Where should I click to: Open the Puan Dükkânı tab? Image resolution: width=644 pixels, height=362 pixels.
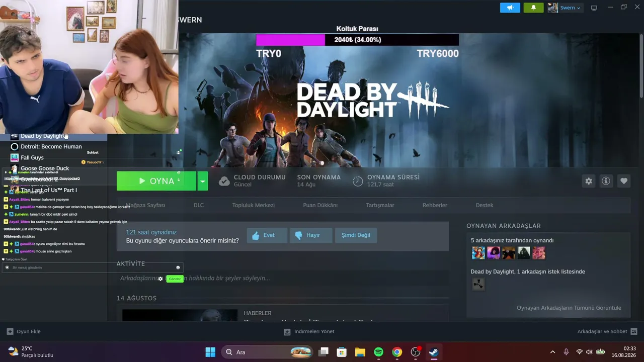tap(320, 205)
